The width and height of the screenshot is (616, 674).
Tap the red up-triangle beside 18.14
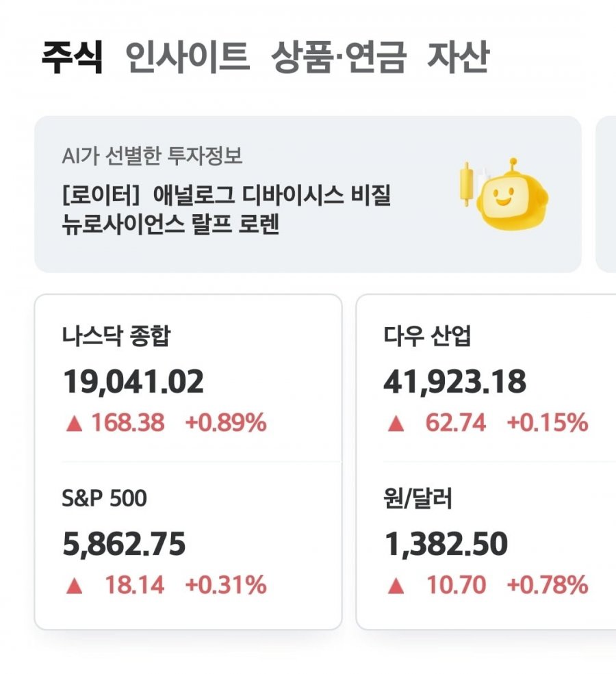point(74,586)
